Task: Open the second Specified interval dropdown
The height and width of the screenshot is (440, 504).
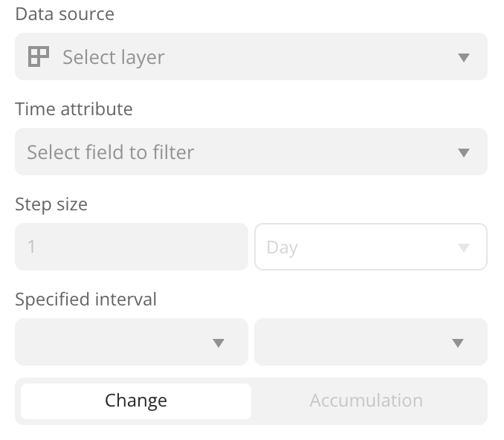Action: pyautogui.click(x=370, y=342)
